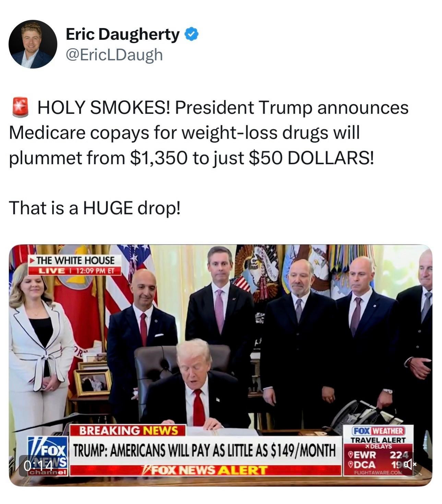Tap the blue verified badge
This screenshot has width=442, height=504.
tap(192, 34)
